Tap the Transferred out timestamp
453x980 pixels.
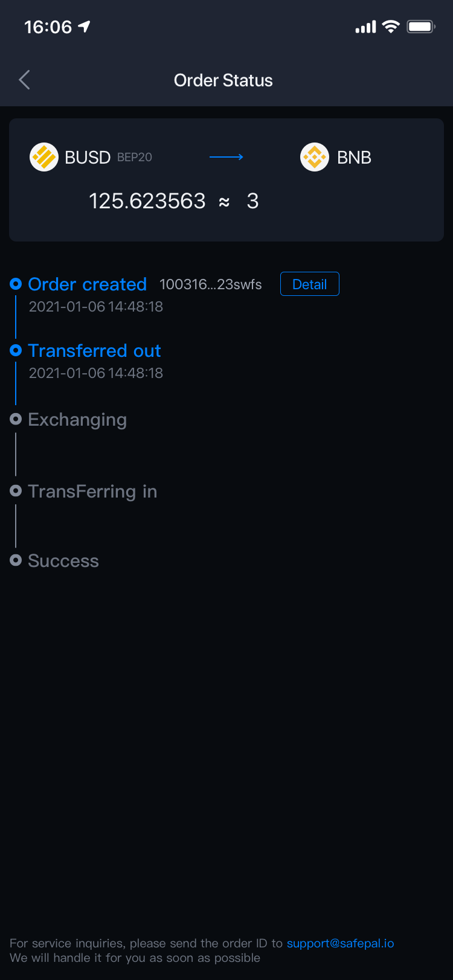pyautogui.click(x=96, y=373)
